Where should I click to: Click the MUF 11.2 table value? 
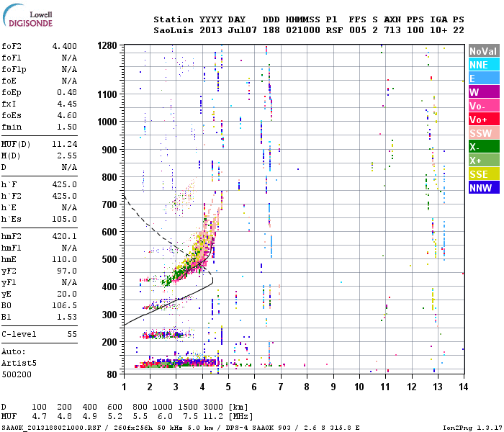point(213,417)
